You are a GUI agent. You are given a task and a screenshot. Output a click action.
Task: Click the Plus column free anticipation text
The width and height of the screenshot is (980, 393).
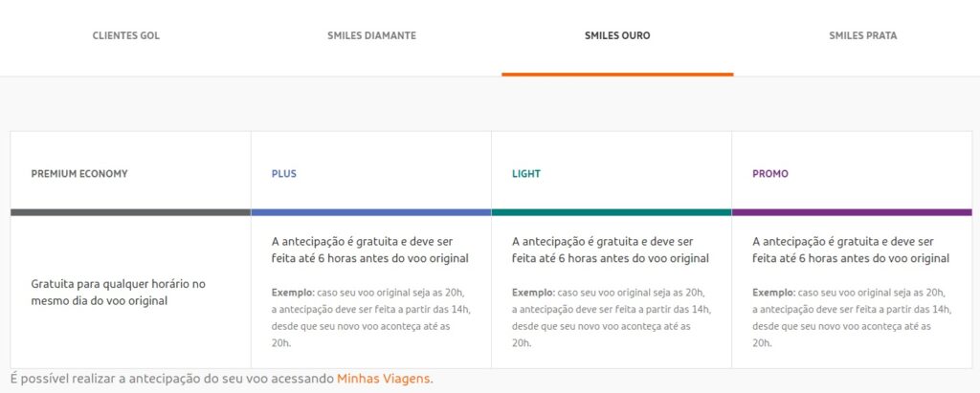coord(370,251)
